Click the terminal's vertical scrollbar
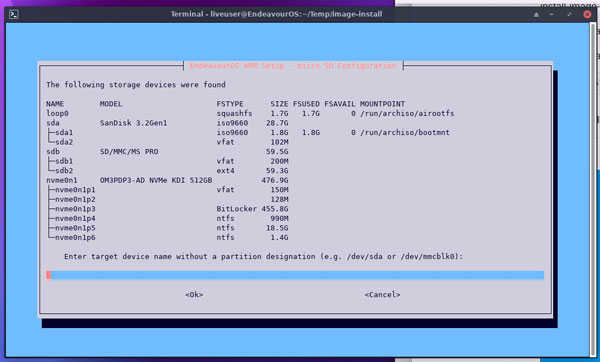 coord(593,189)
